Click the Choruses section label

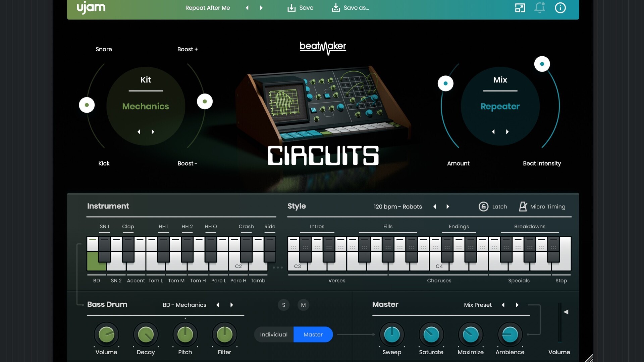pyautogui.click(x=439, y=281)
